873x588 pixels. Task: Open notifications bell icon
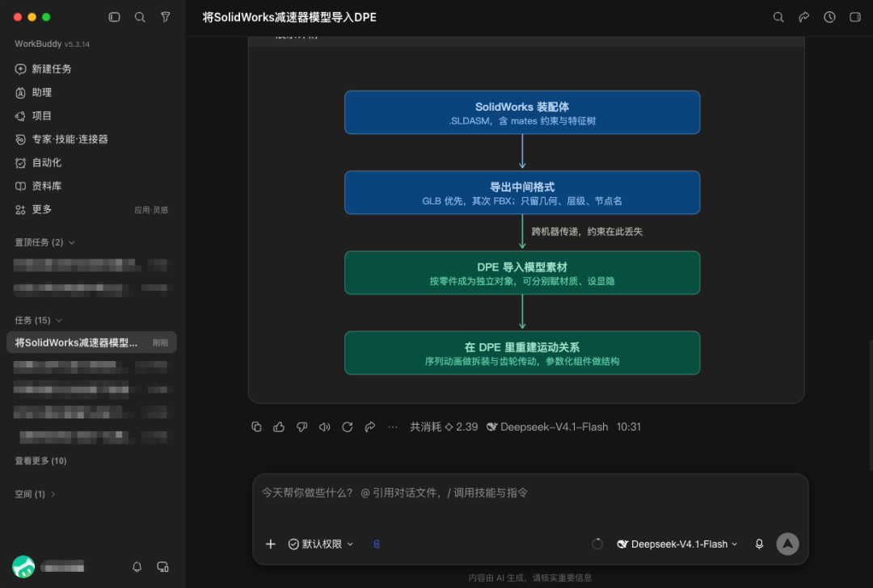point(137,567)
